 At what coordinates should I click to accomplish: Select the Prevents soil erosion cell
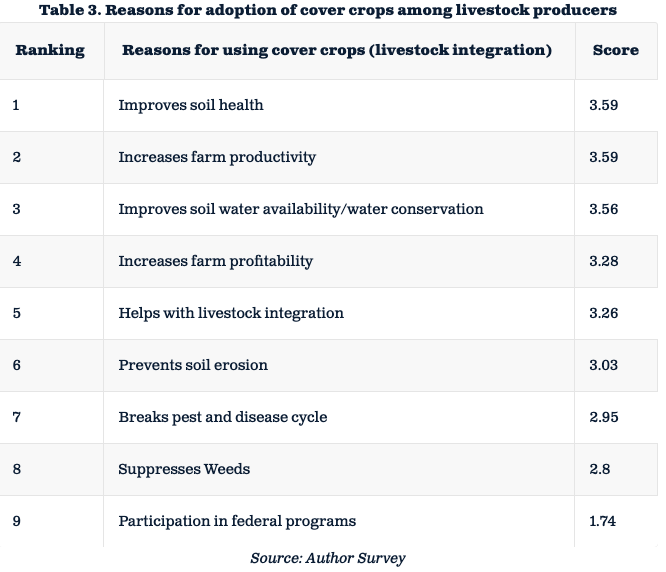pos(193,365)
